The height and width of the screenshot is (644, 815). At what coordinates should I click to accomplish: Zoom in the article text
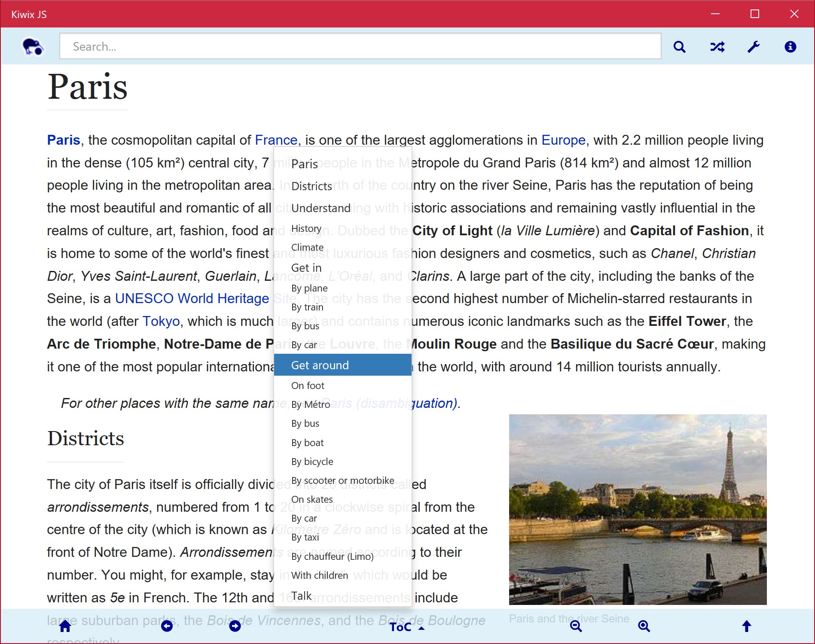pos(643,626)
